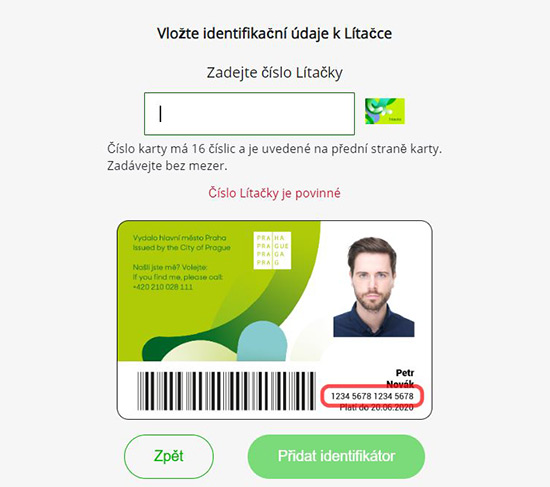Click the Praha Prague Praga Prag logo
Screen dimensions: 550x487
tap(272, 251)
